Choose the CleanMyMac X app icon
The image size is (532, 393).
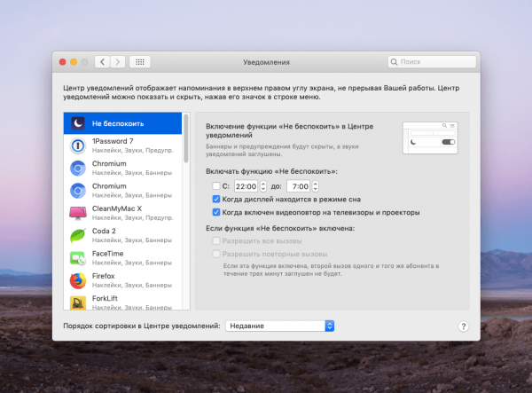pyautogui.click(x=78, y=213)
